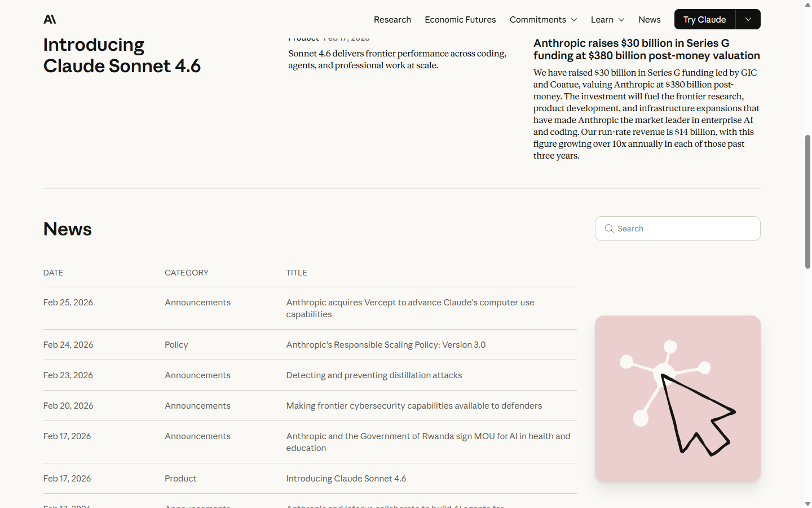Select News in the navigation bar

click(649, 19)
